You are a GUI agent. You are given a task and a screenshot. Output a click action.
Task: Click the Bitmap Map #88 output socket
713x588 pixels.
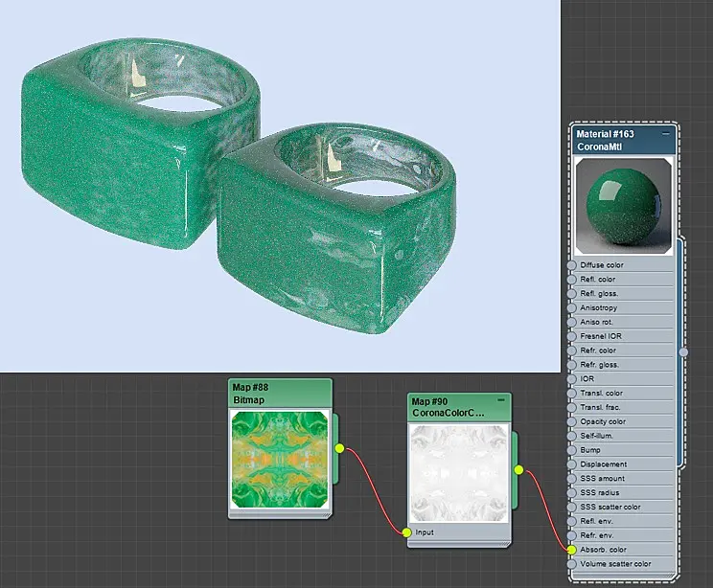coord(339,448)
